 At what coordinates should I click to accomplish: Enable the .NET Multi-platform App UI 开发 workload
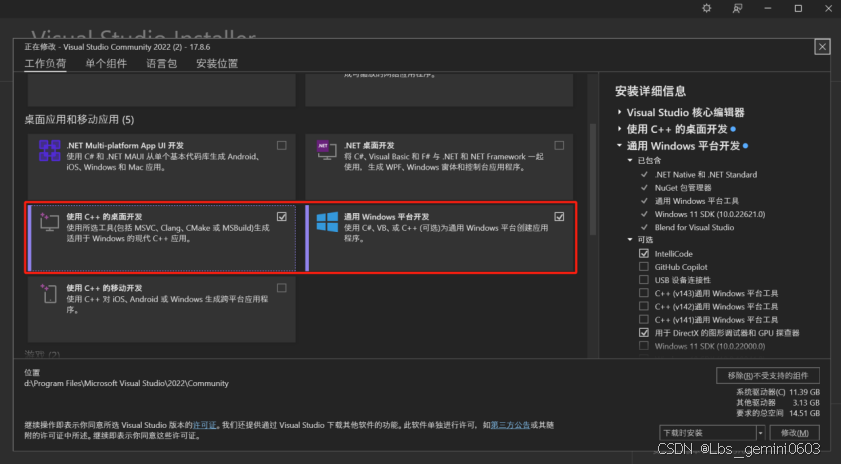281,146
